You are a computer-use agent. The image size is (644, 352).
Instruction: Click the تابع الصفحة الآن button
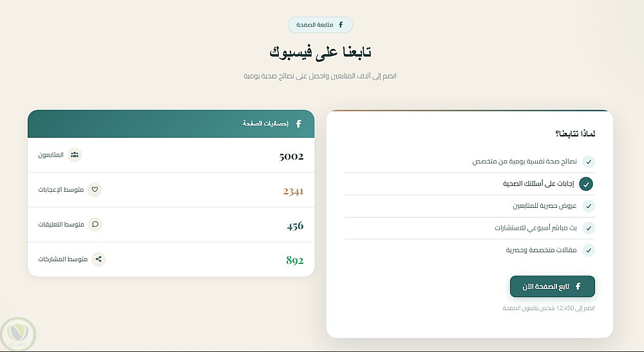(x=553, y=286)
